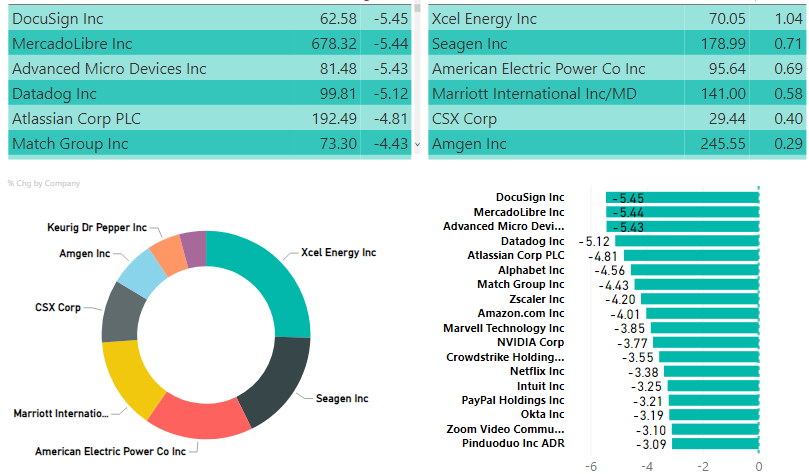Select Datadog Inc row in the table
Image resolution: width=809 pixels, height=474 pixels.
(x=209, y=94)
